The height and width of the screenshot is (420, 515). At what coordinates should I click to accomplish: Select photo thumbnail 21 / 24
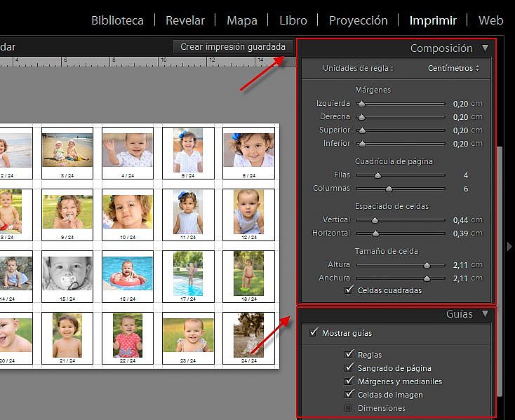coord(67,338)
